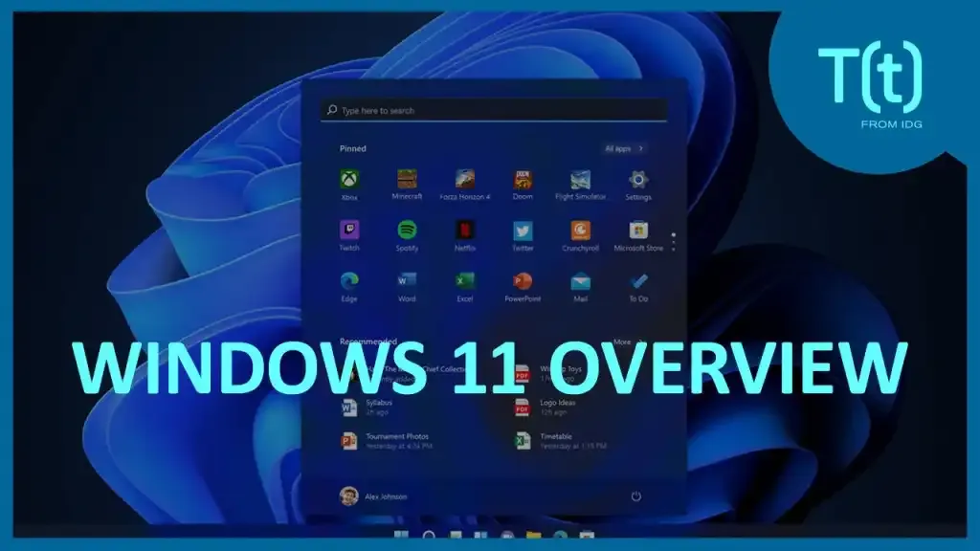Open the Mail app

click(x=580, y=287)
